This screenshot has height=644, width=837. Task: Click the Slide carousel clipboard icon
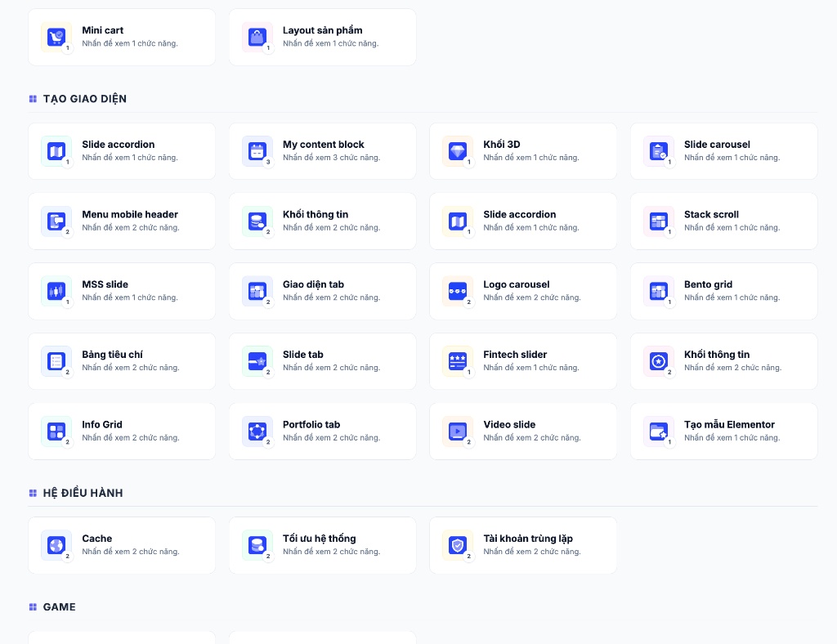tap(658, 151)
